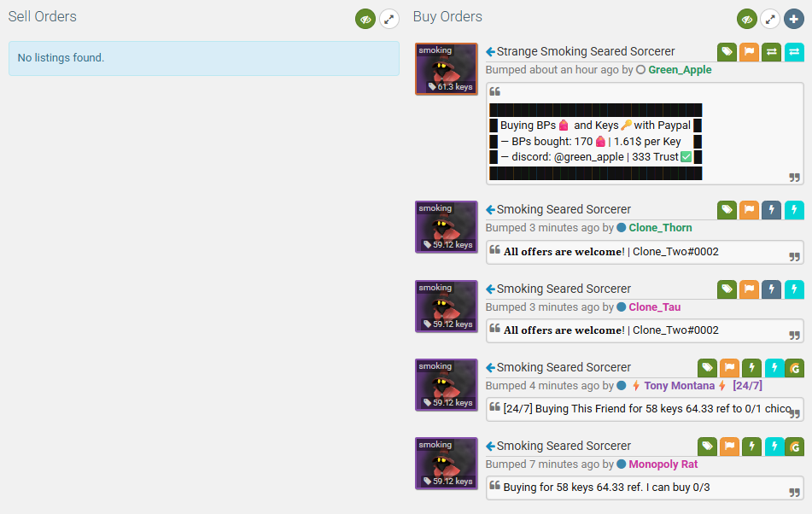Click cyan bolt icon on Monopoly Rat's listing
Image resolution: width=812 pixels, height=514 pixels.
[774, 447]
